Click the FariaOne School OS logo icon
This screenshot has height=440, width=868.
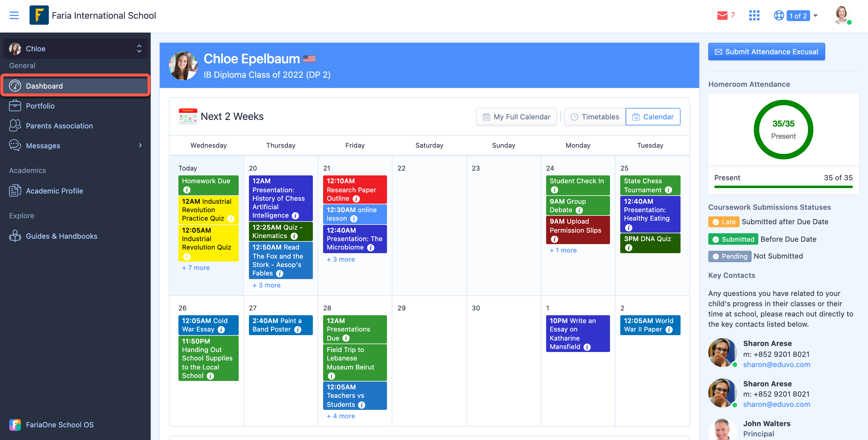(x=15, y=425)
